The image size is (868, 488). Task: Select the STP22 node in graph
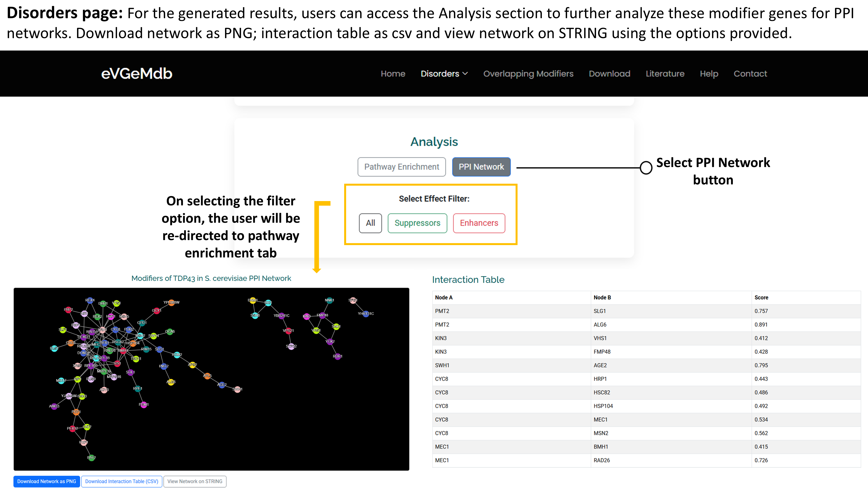pyautogui.click(x=291, y=346)
